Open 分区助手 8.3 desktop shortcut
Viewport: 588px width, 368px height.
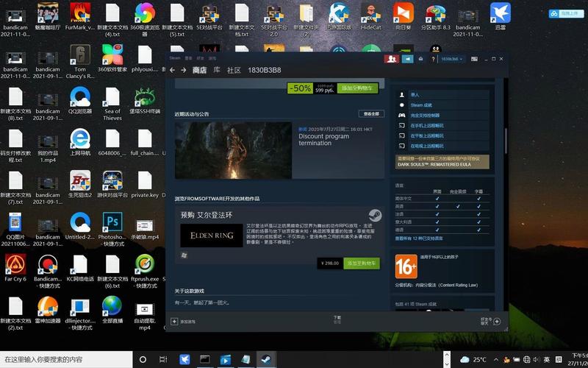pos(436,17)
